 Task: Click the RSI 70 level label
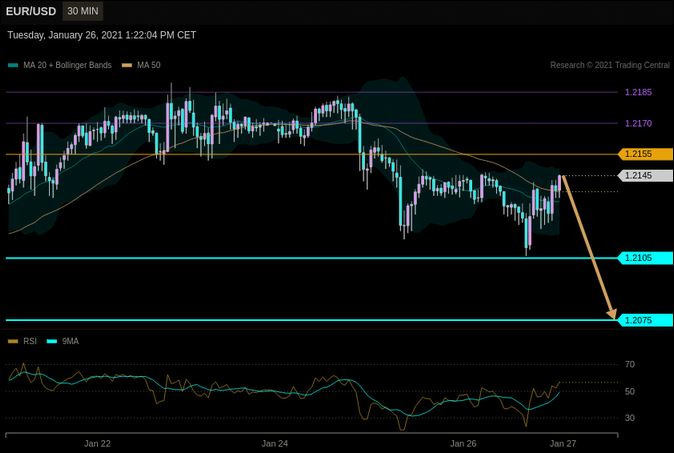click(630, 364)
